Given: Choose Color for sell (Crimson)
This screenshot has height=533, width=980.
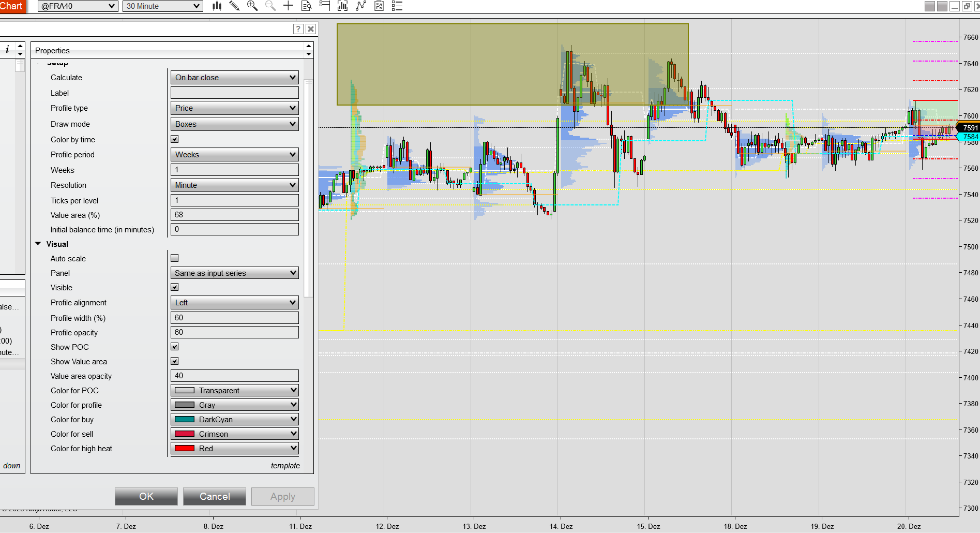Looking at the screenshot, I should coord(235,434).
